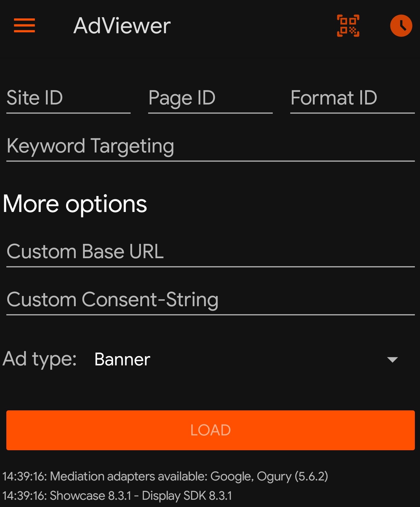Expand the Ad type dropdown arrow

pyautogui.click(x=392, y=360)
